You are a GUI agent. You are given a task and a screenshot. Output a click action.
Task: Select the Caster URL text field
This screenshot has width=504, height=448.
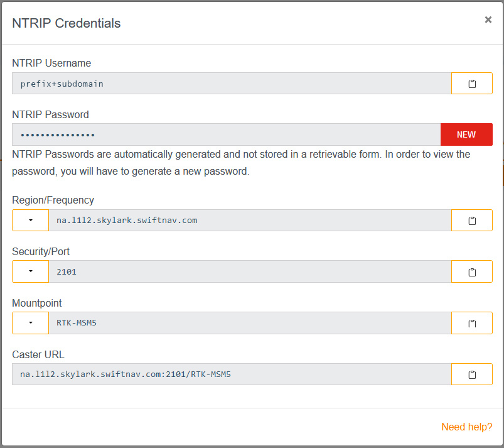click(231, 374)
